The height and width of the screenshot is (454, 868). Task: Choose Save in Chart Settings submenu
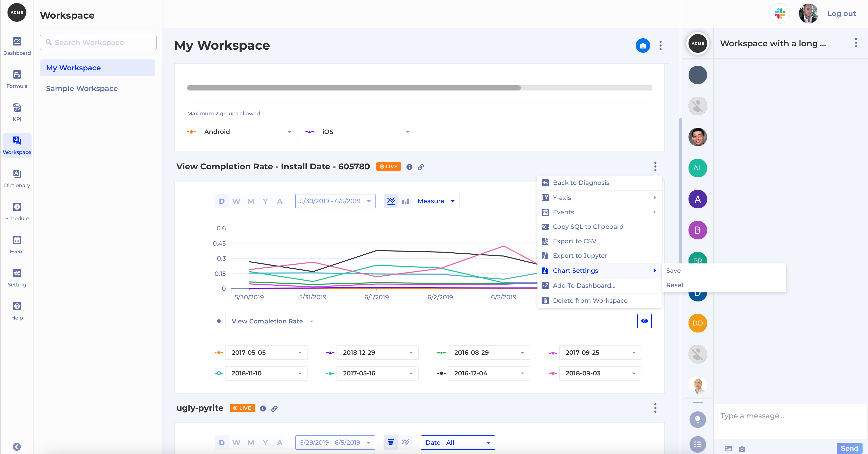(x=673, y=270)
